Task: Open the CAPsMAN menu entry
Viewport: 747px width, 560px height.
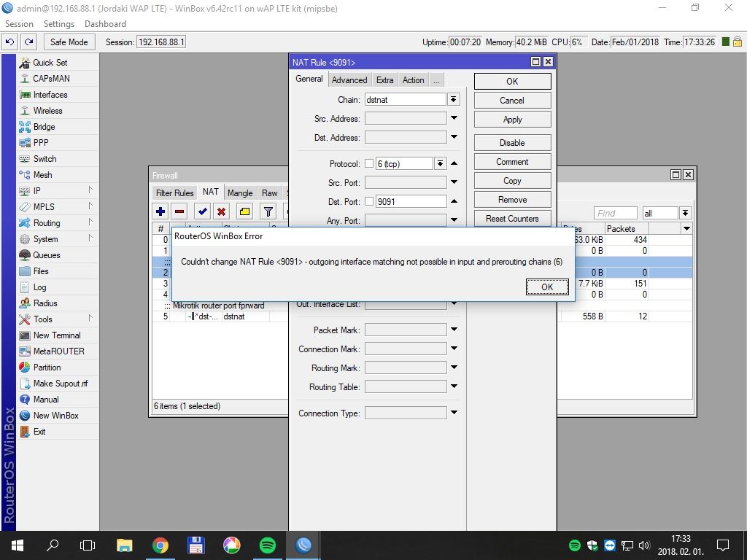Action: [57, 79]
